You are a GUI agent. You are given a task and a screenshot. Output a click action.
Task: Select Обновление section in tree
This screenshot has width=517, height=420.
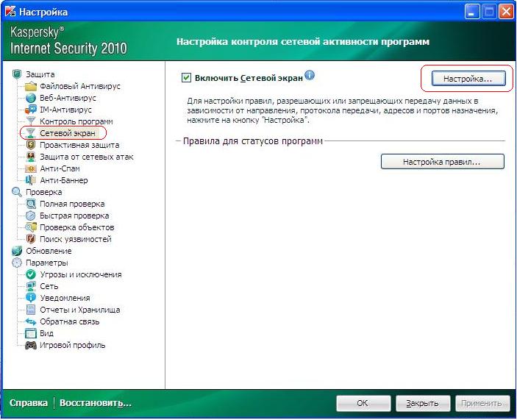coord(49,251)
